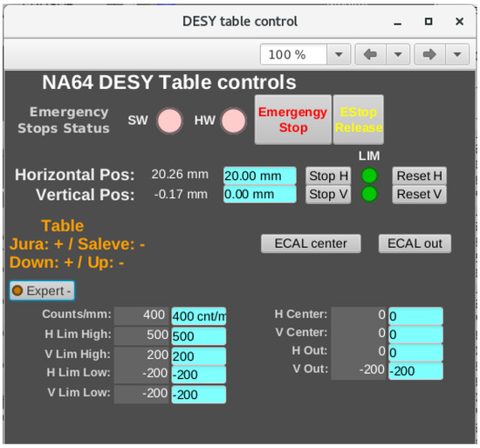This screenshot has height=448, width=480.
Task: Click the H Lim Low input field
Action: click(x=199, y=374)
